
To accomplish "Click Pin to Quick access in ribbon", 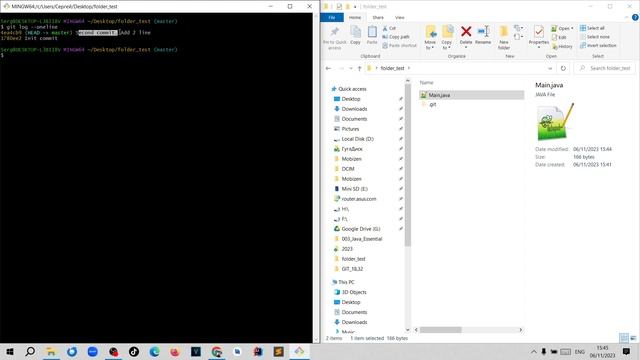I will pyautogui.click(x=334, y=38).
